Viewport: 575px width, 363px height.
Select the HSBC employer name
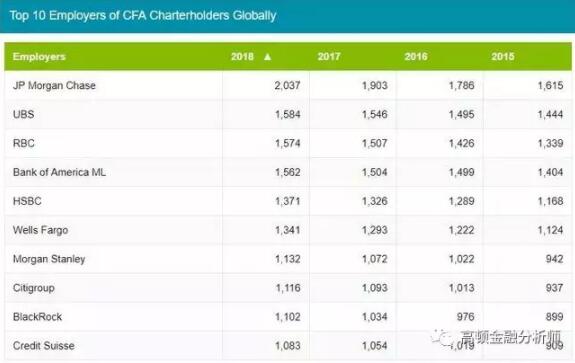click(x=27, y=201)
